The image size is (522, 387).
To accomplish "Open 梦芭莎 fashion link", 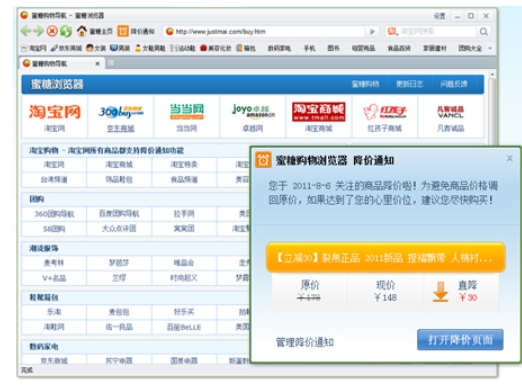I will [x=119, y=263].
